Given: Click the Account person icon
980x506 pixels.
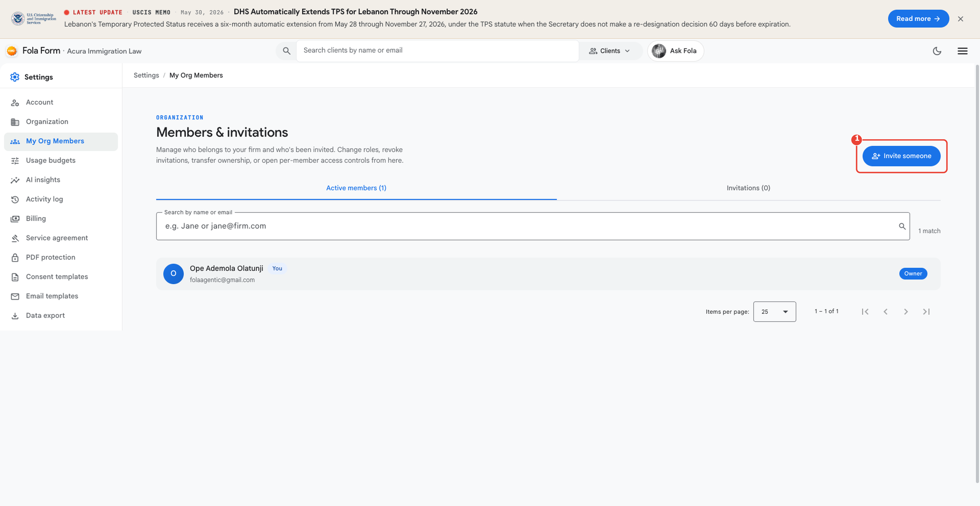Looking at the screenshot, I should click(x=15, y=103).
